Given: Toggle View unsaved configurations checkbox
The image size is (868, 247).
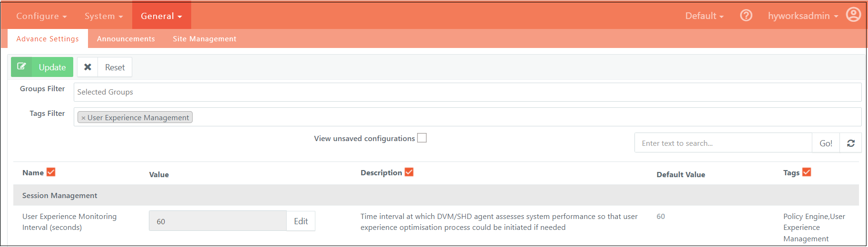Looking at the screenshot, I should click(422, 138).
